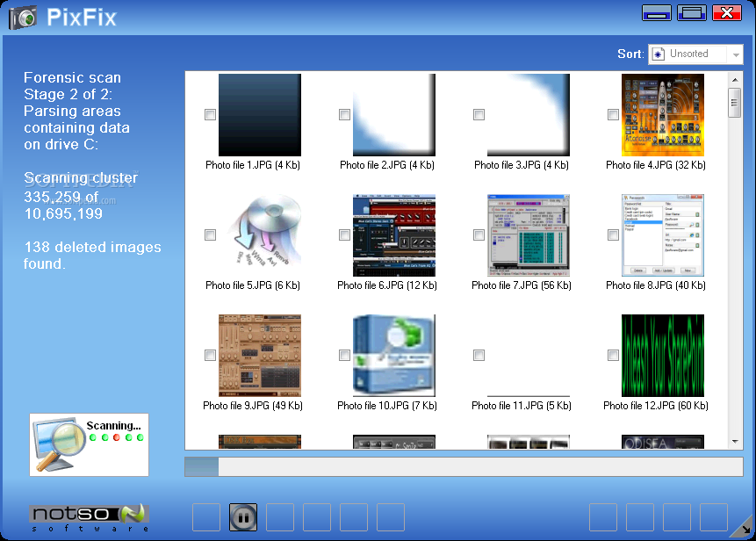
Task: Click the label Photo file 7.JPG (56 Kb)
Action: (x=522, y=285)
